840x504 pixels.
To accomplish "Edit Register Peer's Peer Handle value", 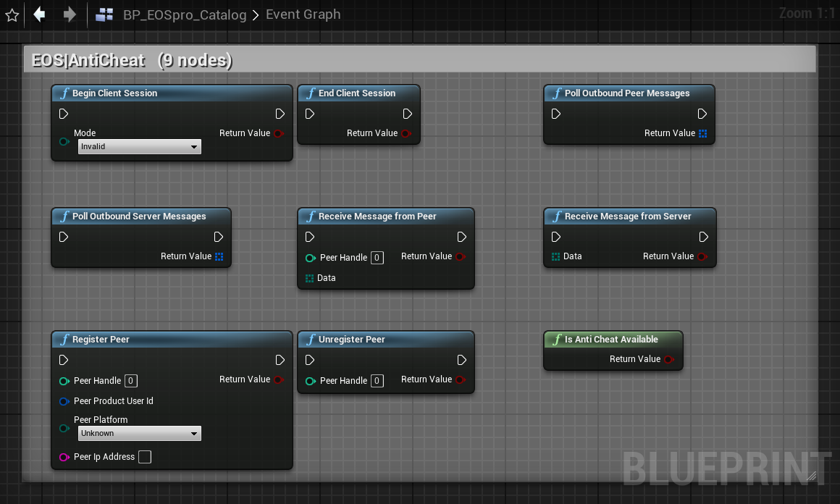I will 131,381.
